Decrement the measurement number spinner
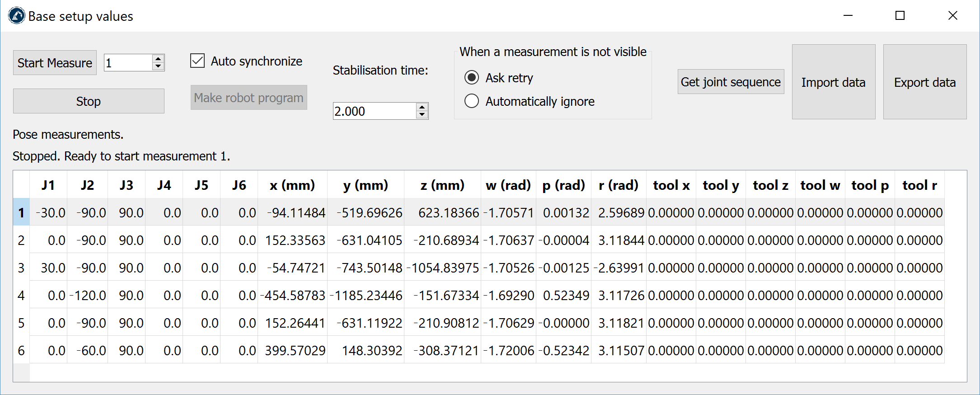 pyautogui.click(x=158, y=66)
